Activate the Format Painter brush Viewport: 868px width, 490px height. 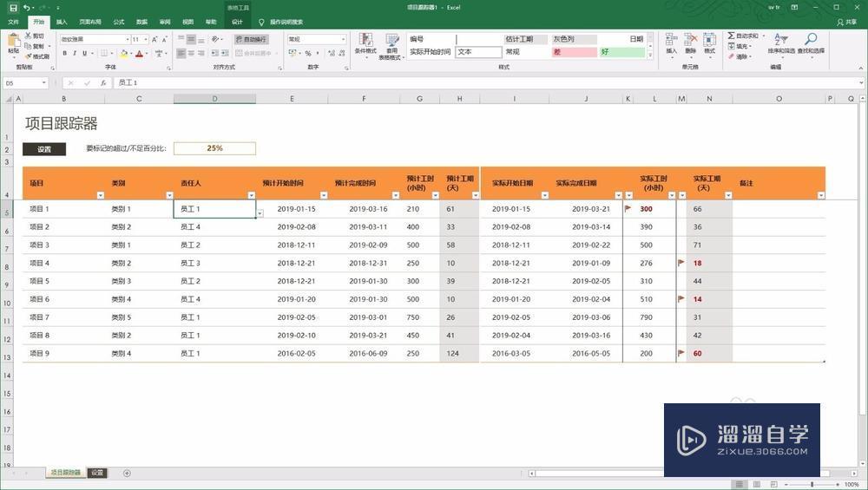[36, 56]
